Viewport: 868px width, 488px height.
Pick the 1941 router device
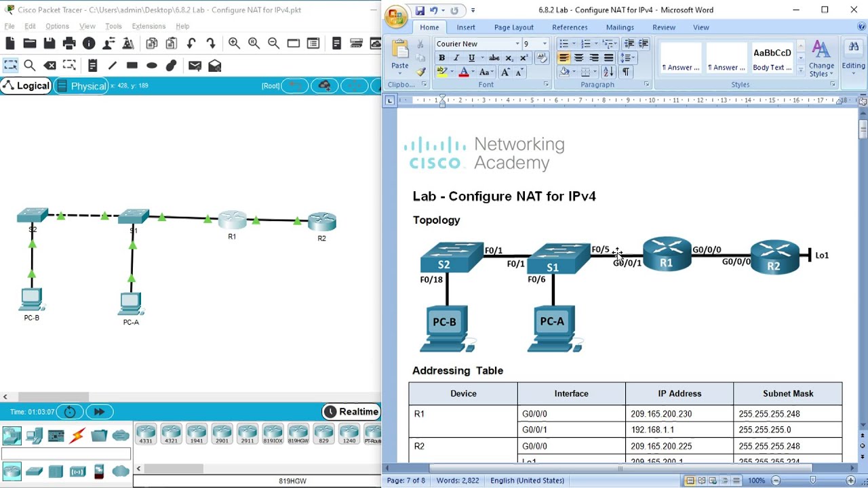click(197, 433)
